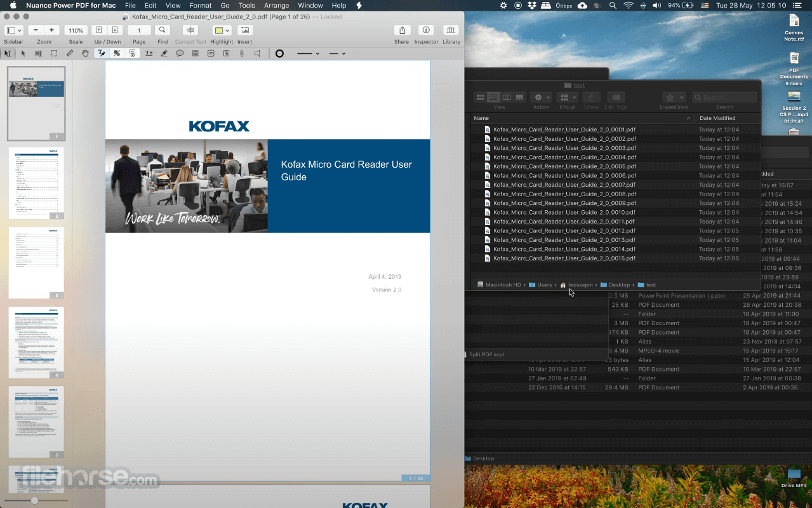This screenshot has height=508, width=812.
Task: Open the Tools menu
Action: 246,5
